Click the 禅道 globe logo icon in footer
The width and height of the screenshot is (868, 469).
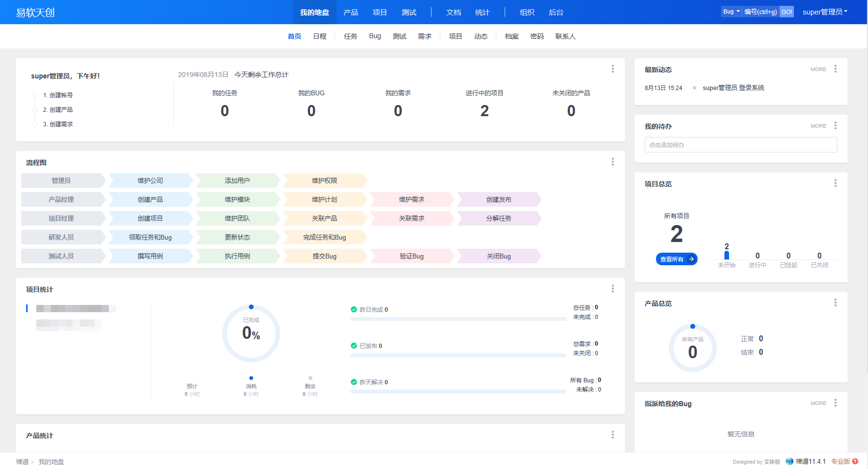click(790, 461)
